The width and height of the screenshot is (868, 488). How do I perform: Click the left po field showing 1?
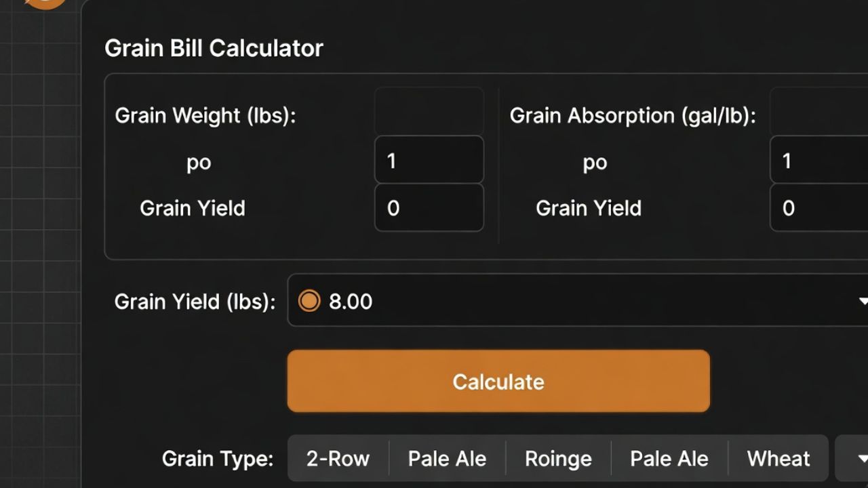[x=429, y=159]
